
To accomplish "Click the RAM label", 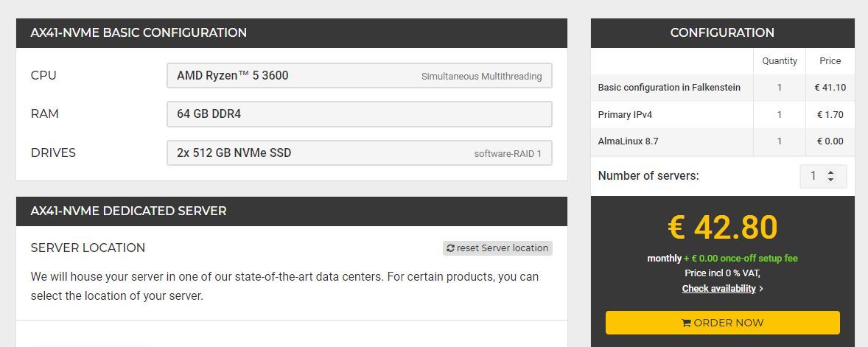I will (45, 114).
